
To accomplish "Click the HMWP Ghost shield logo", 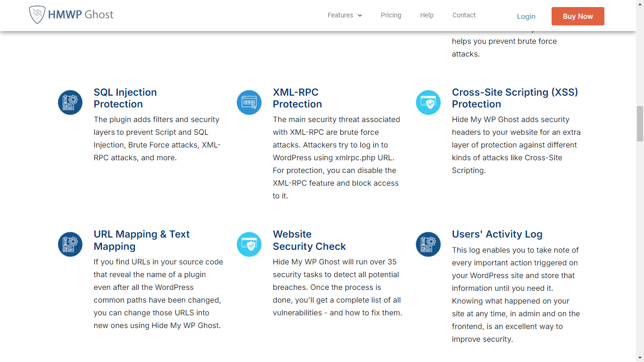I will pyautogui.click(x=37, y=15).
